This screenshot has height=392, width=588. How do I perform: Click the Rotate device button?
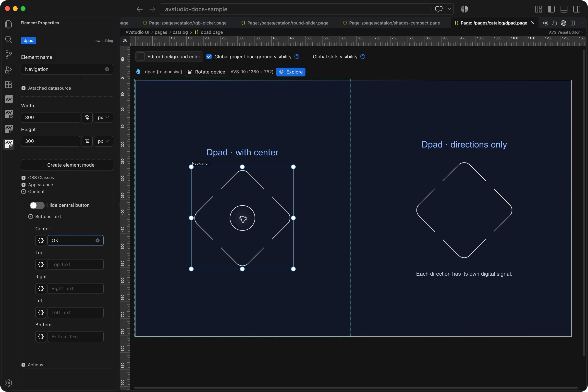coord(207,72)
